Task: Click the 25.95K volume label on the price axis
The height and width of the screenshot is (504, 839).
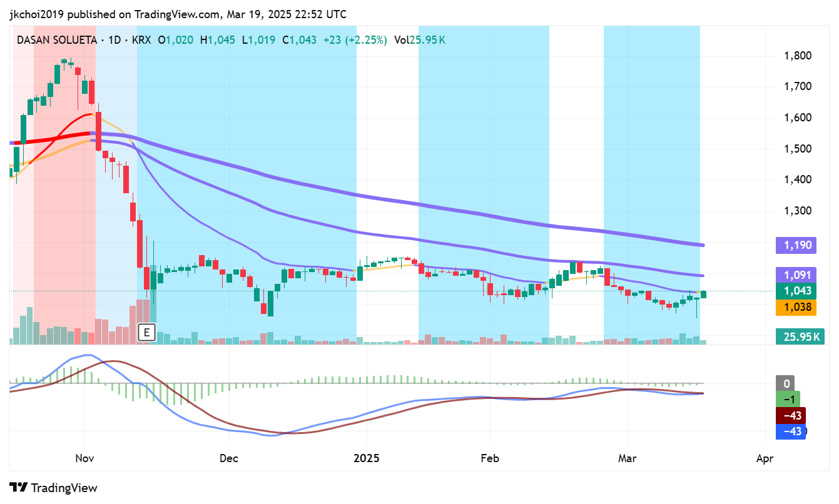Action: coord(801,337)
